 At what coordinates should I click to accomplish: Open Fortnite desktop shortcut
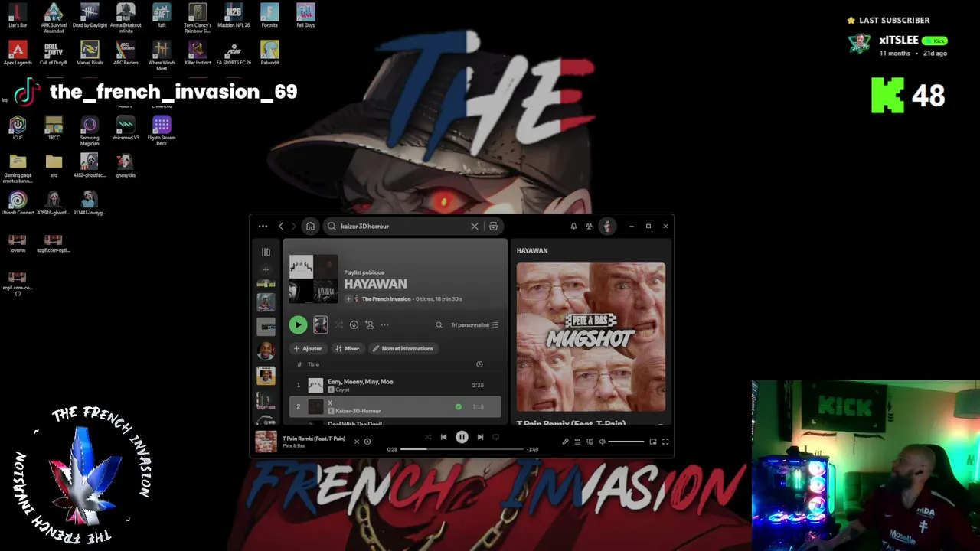click(x=269, y=15)
